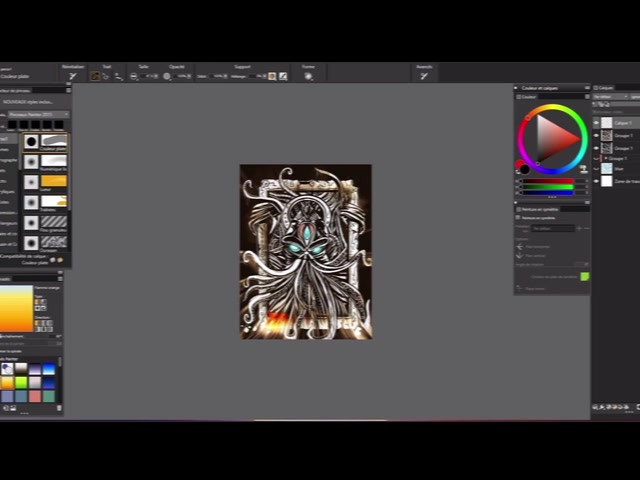Screen dimensions: 640x480
Task: Click the swap colors icon below swatches
Action: (518, 172)
